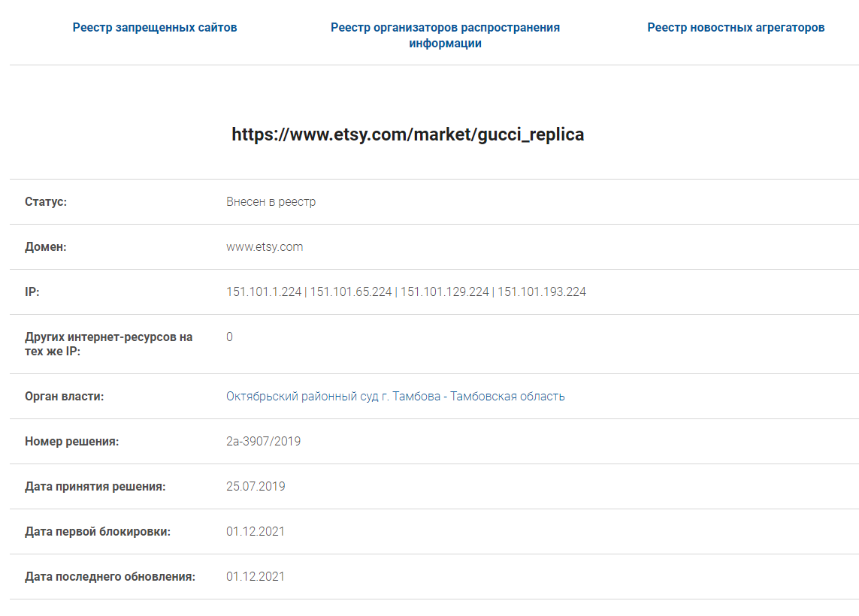This screenshot has width=859, height=616.
Task: Open the Октябрьский районный суд г. Тамбова link
Action: (395, 397)
